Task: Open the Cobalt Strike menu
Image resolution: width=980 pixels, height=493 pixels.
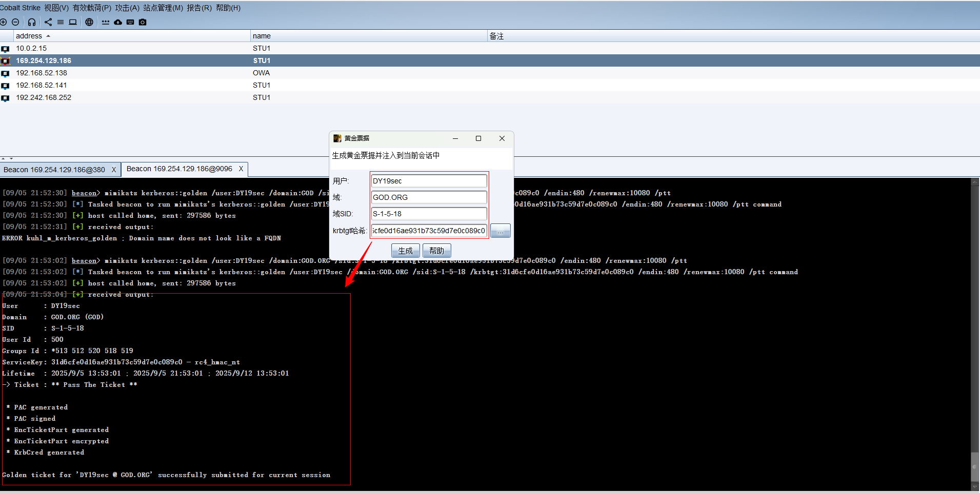Action: pyautogui.click(x=20, y=8)
